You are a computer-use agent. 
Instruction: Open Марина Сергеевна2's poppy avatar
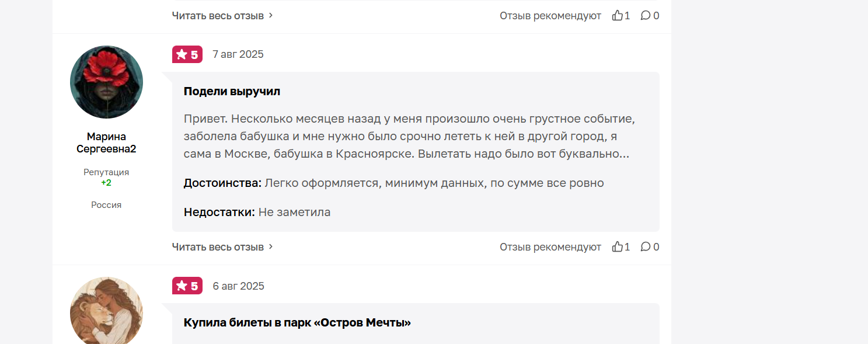pos(106,82)
